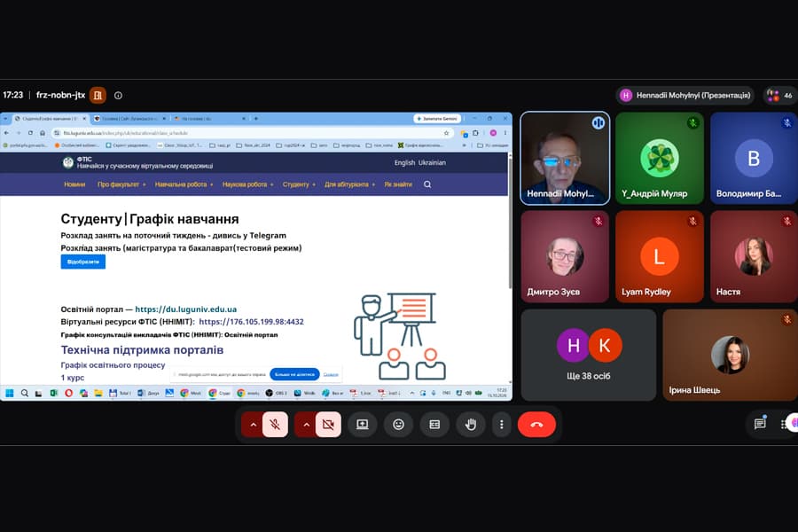Select the Дмитро Зуєв participant tile
This screenshot has height=532, width=798.
565,256
